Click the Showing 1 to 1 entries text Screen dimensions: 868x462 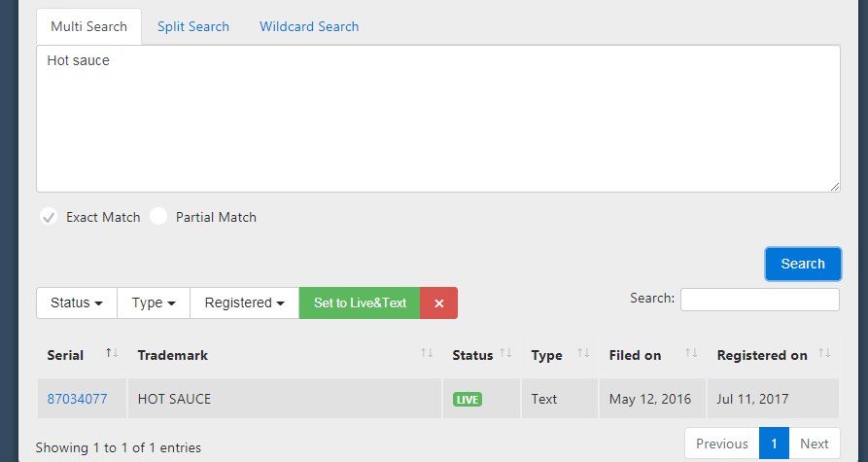(x=118, y=447)
